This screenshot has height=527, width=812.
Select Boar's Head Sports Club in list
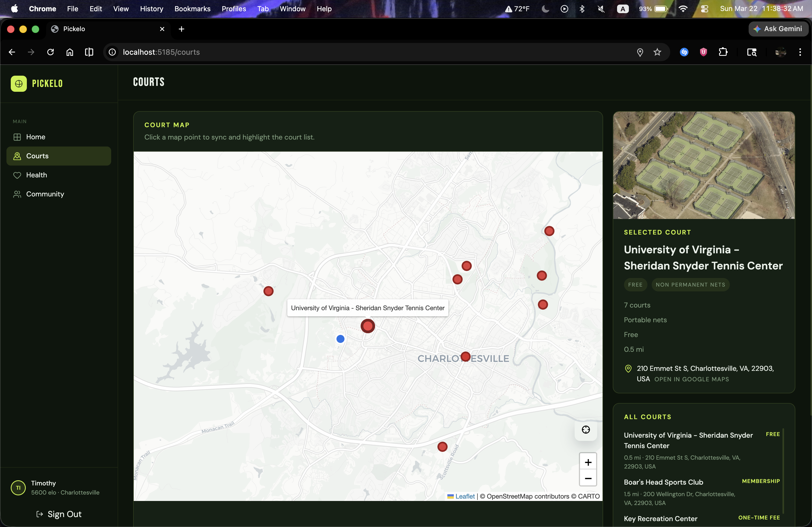tap(663, 482)
